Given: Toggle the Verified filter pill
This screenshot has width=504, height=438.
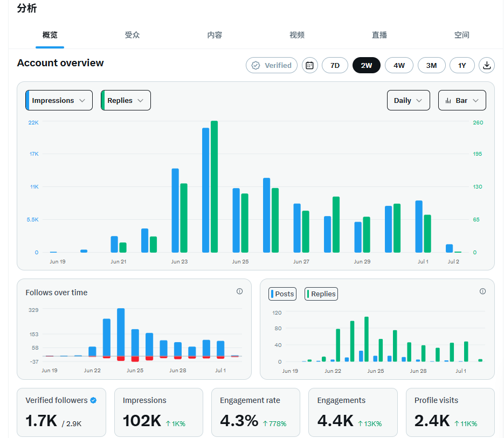Looking at the screenshot, I should click(x=272, y=66).
